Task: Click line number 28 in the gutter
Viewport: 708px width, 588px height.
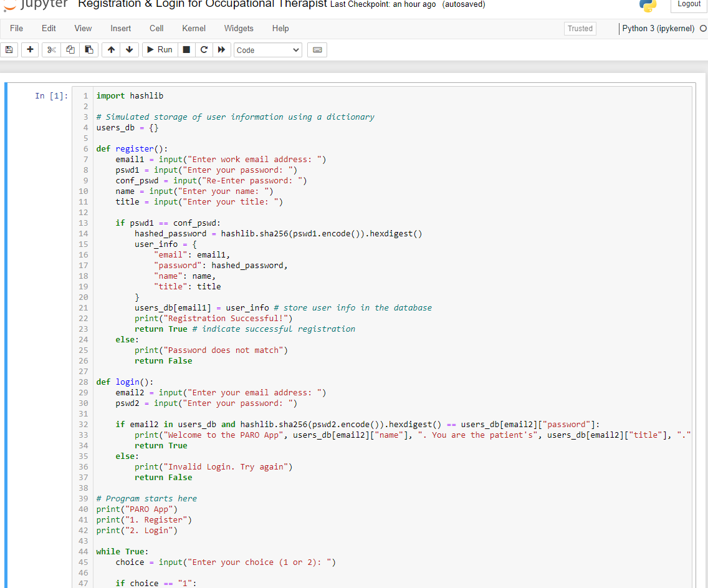Action: click(84, 382)
